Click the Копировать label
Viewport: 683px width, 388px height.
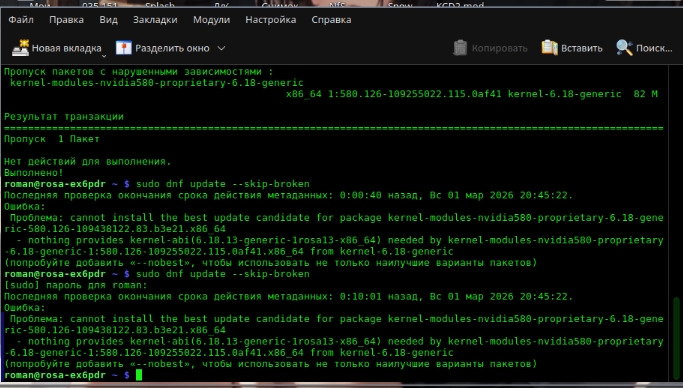point(500,48)
